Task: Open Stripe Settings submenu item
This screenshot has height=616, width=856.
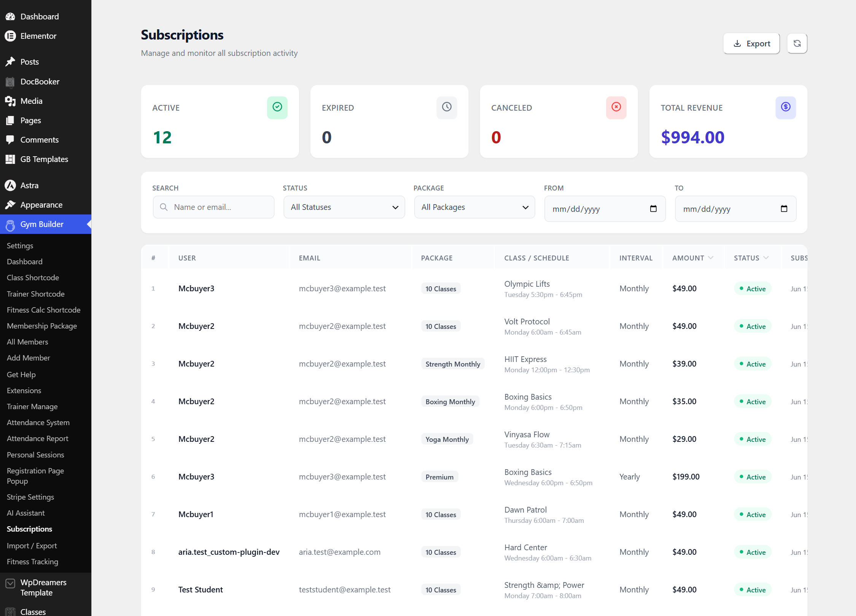Action: pyautogui.click(x=30, y=497)
